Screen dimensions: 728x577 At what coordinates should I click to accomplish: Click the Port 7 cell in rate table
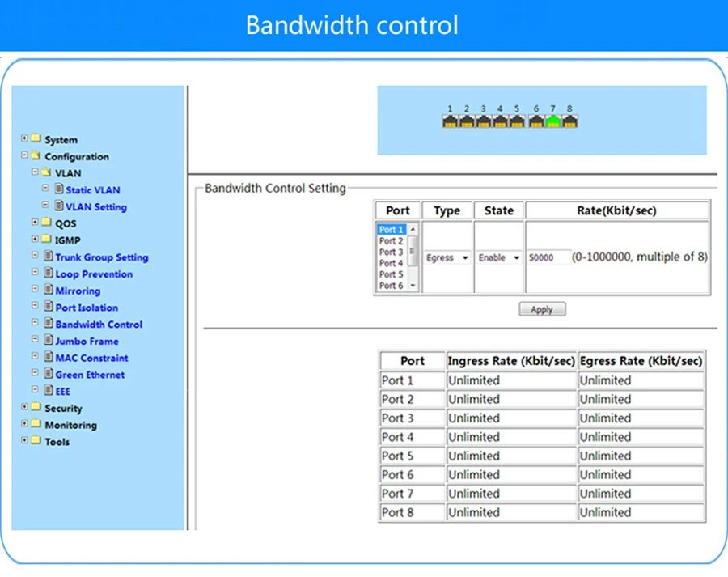point(413,494)
